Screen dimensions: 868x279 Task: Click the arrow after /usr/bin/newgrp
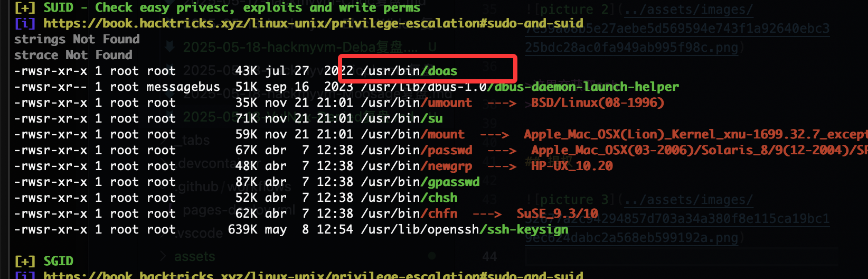[502, 166]
